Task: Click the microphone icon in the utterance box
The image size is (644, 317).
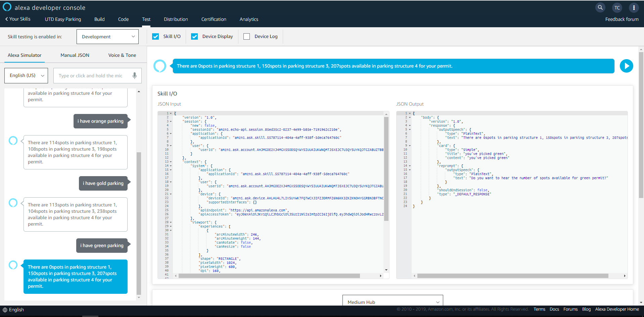Action: point(135,76)
